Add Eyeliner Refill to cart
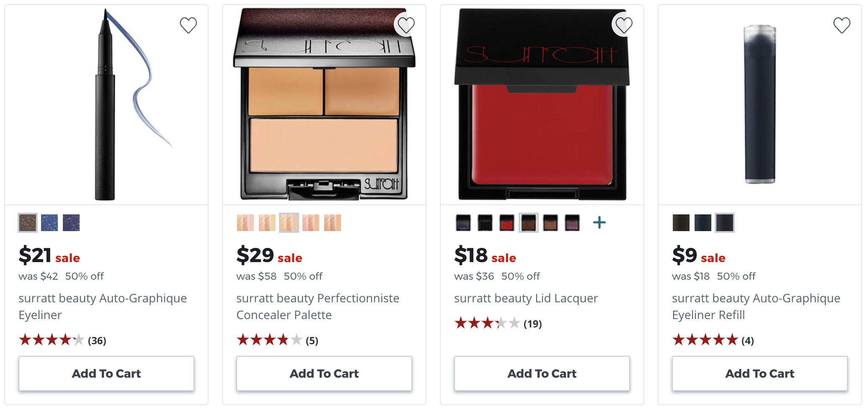The image size is (868, 412). point(760,373)
